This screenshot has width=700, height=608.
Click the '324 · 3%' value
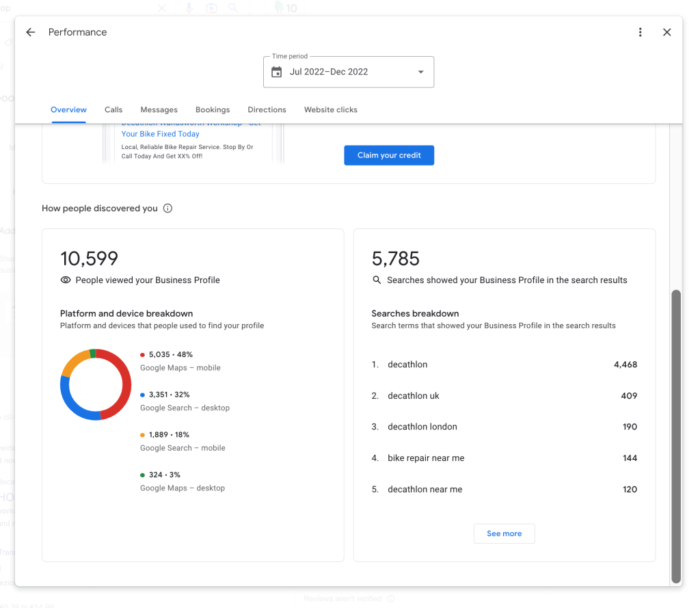point(165,475)
